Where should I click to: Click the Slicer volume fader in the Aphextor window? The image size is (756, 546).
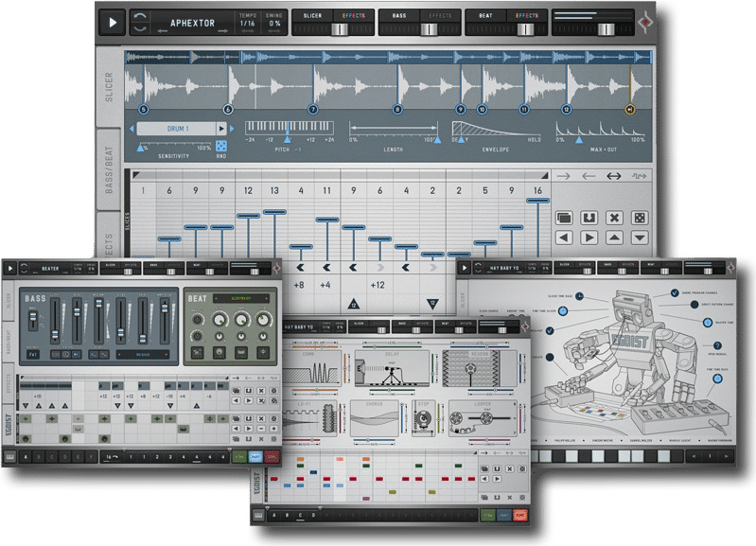(340, 29)
